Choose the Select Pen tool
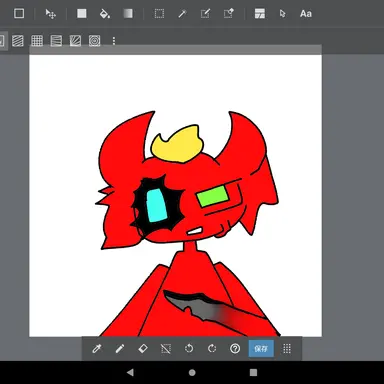 point(205,14)
